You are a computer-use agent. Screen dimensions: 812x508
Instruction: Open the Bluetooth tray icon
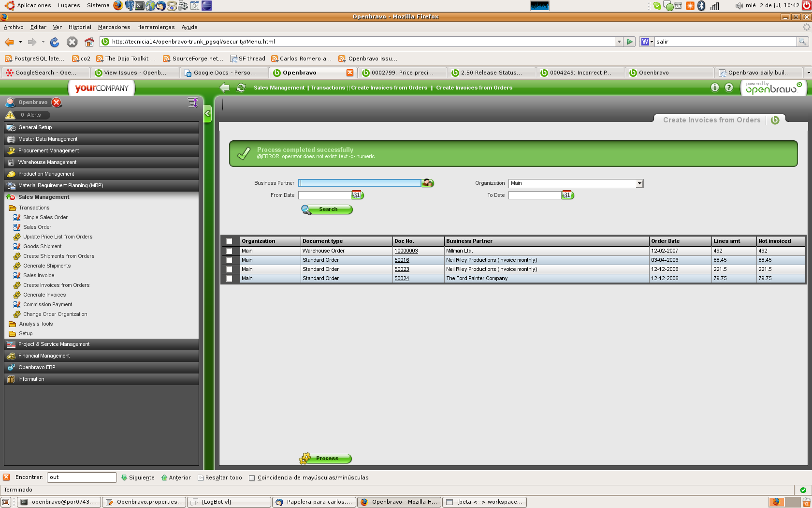pos(702,6)
